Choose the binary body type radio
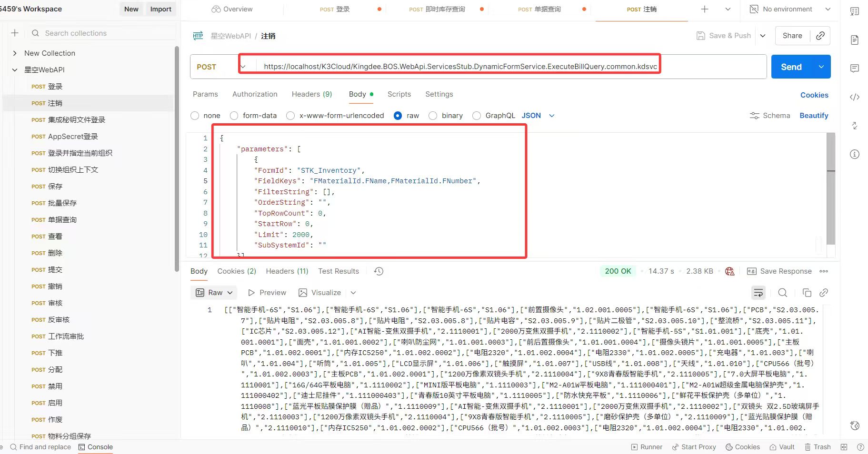 coord(433,116)
